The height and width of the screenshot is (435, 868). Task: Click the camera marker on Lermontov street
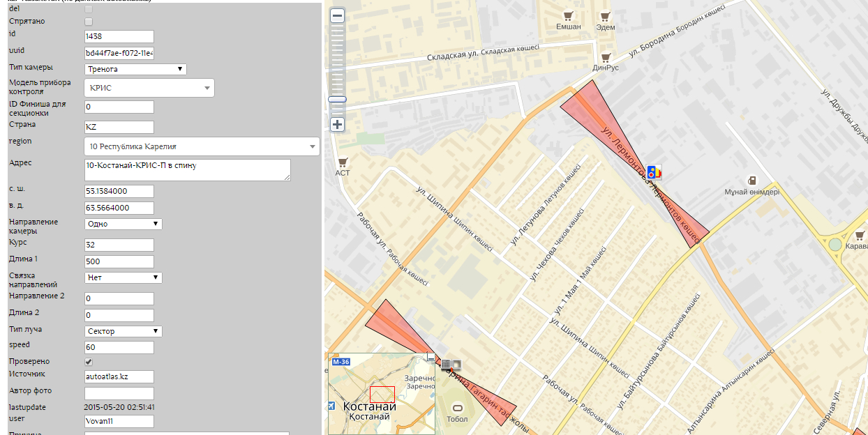click(x=653, y=171)
